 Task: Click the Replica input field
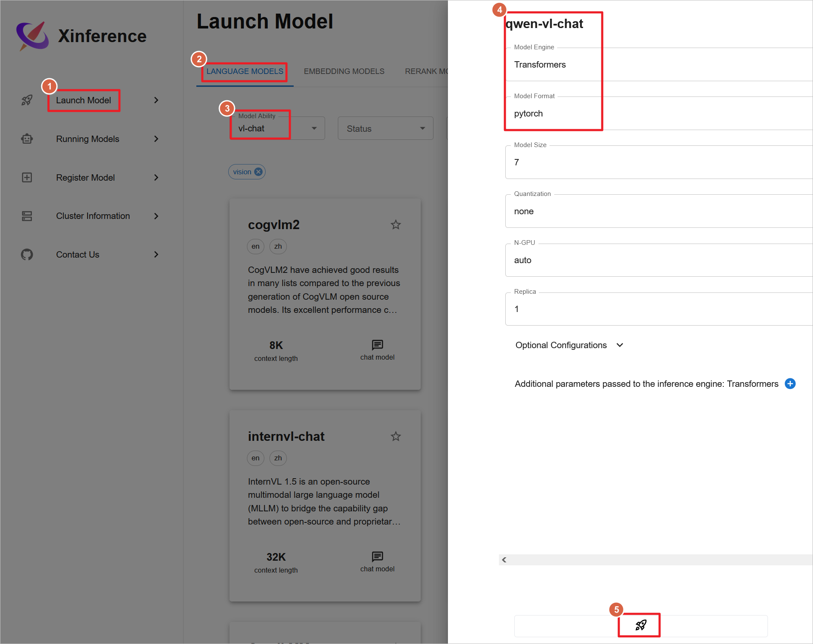tap(659, 309)
